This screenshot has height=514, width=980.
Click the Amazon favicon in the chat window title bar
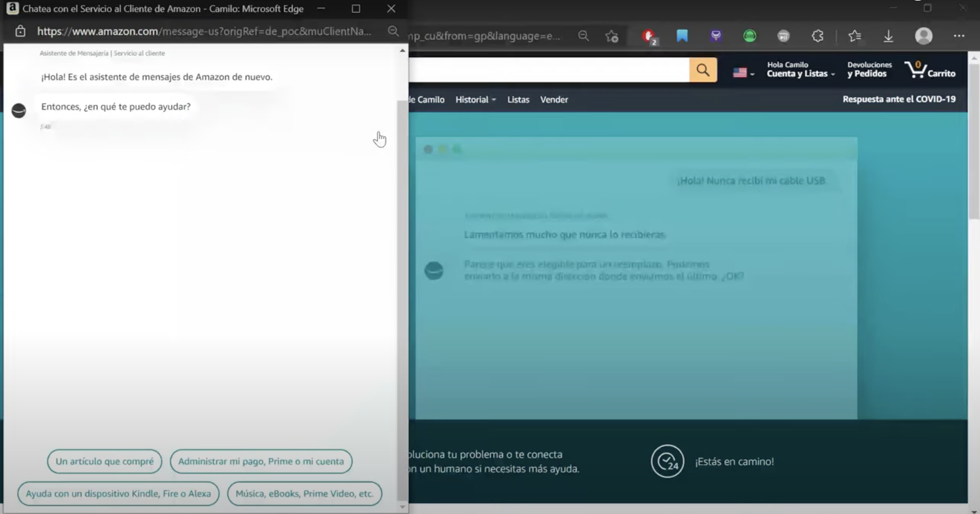click(x=13, y=9)
